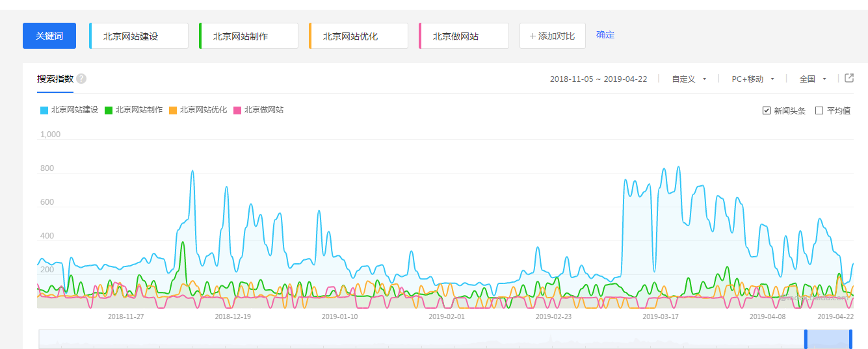Click the 2018-11-27 date label on axis
Viewport: 868px width, 349px height.
tap(125, 317)
